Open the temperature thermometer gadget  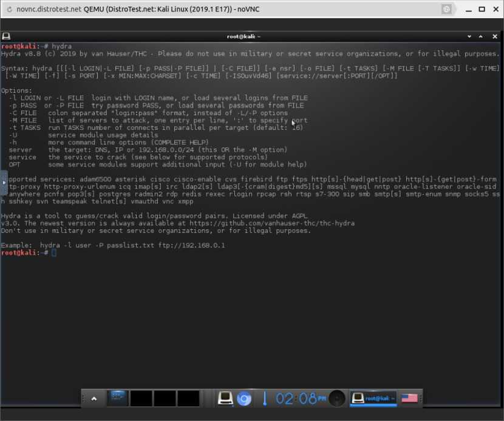click(265, 399)
